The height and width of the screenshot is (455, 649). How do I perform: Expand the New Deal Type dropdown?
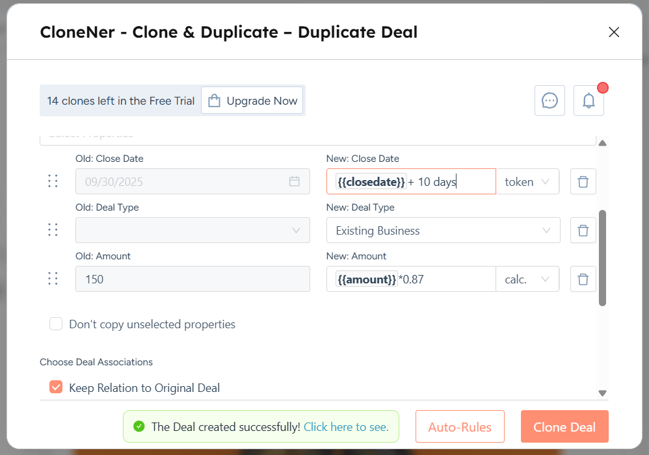click(442, 231)
